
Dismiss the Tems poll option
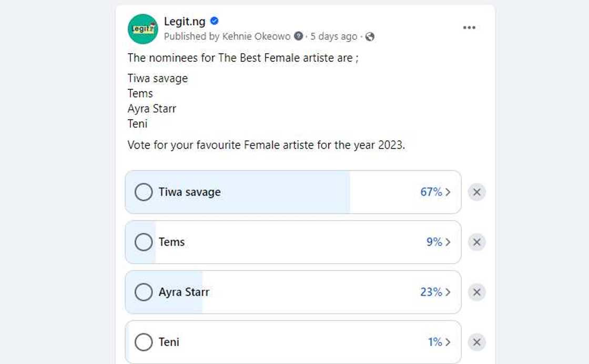[x=476, y=242]
